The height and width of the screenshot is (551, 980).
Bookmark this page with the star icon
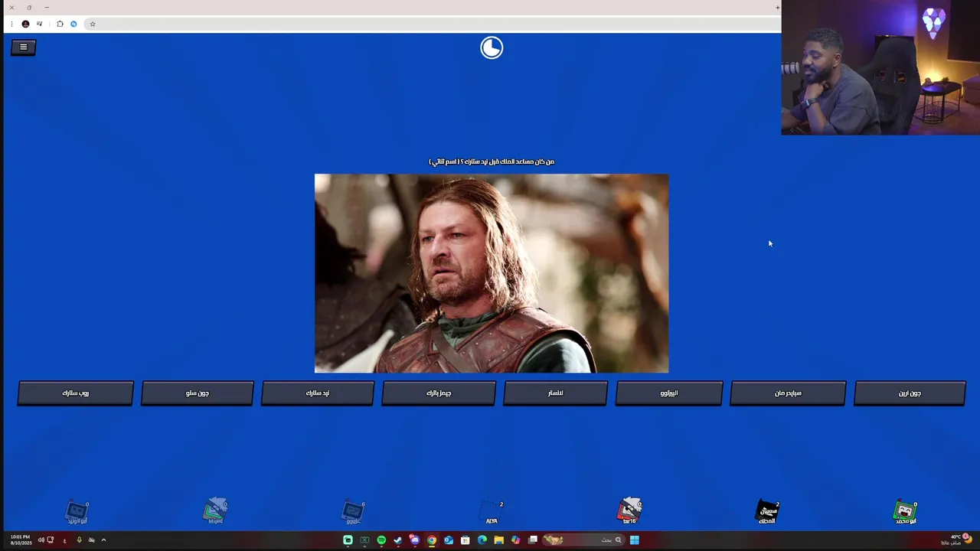tap(93, 24)
